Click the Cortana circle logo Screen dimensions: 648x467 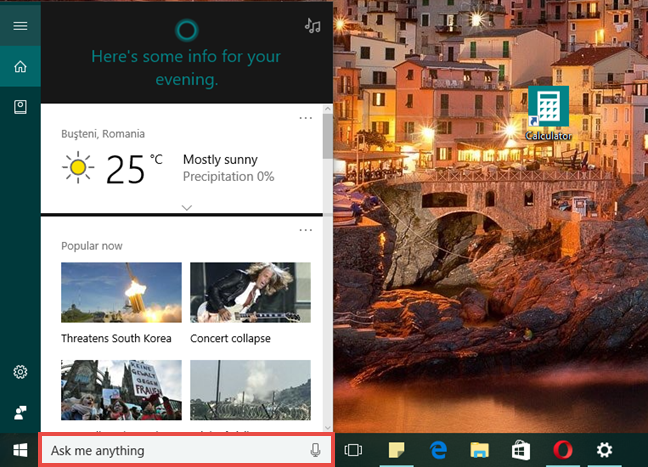pyautogui.click(x=187, y=30)
